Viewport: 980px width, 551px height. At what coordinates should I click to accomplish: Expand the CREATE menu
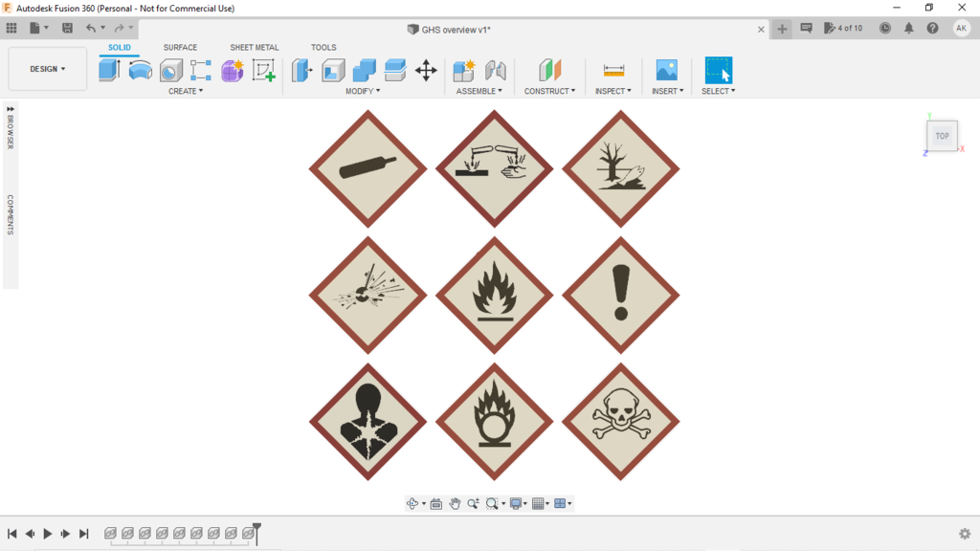click(x=186, y=91)
